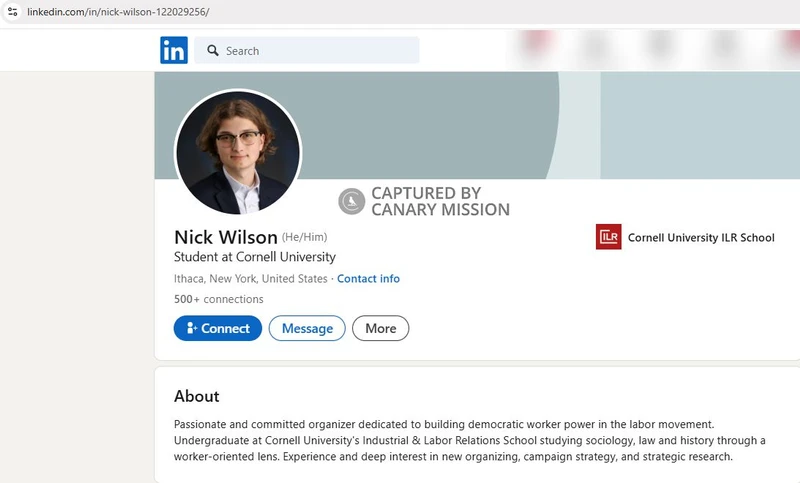Click the 500+ connections text
The width and height of the screenshot is (800, 483).
[x=218, y=299]
